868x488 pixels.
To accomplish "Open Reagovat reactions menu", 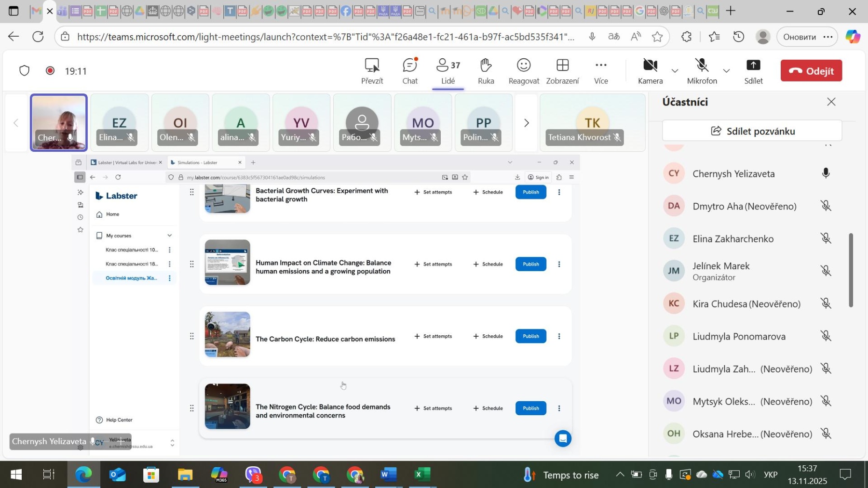I will pyautogui.click(x=523, y=71).
